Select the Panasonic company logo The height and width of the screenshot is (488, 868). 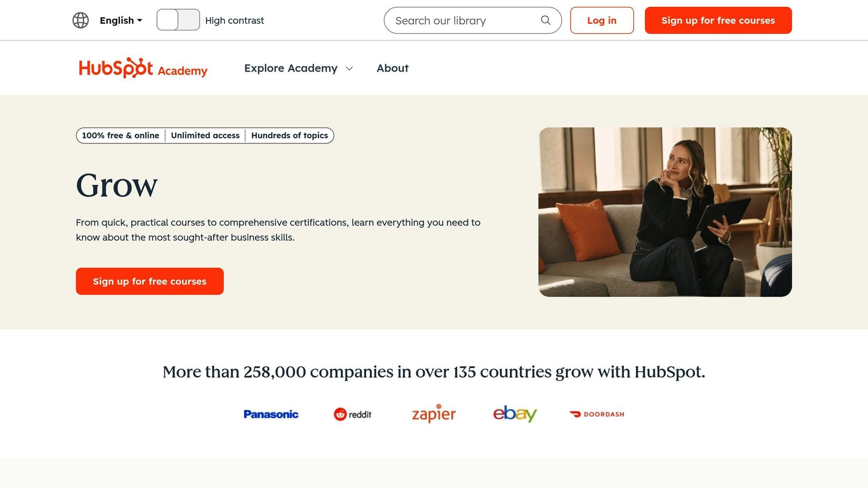pos(272,414)
